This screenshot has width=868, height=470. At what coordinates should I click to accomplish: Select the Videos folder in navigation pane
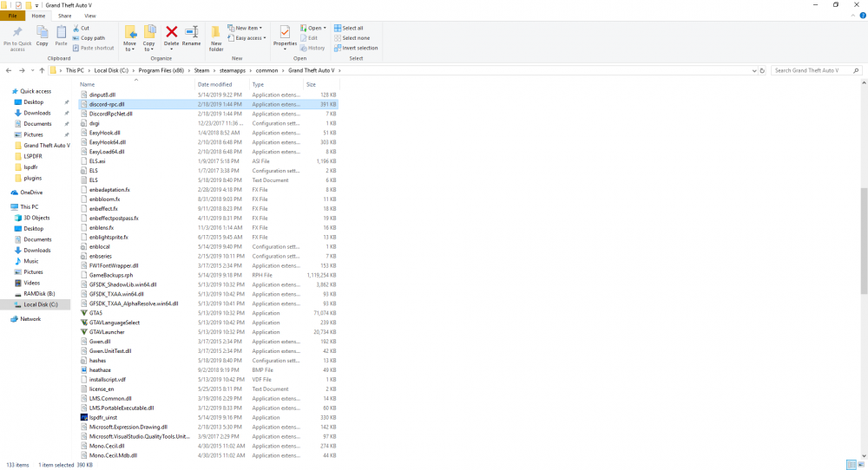point(31,283)
